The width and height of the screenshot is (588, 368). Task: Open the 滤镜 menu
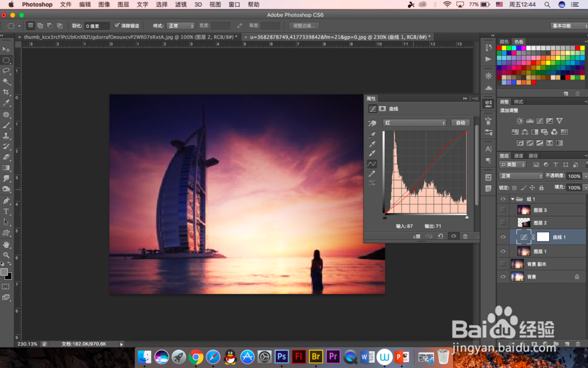[x=181, y=5]
